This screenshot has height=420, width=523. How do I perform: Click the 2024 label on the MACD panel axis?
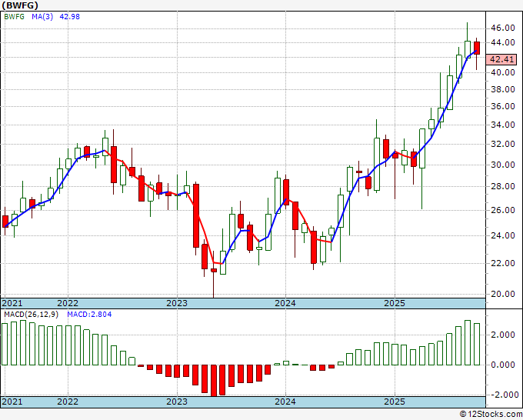(x=285, y=402)
